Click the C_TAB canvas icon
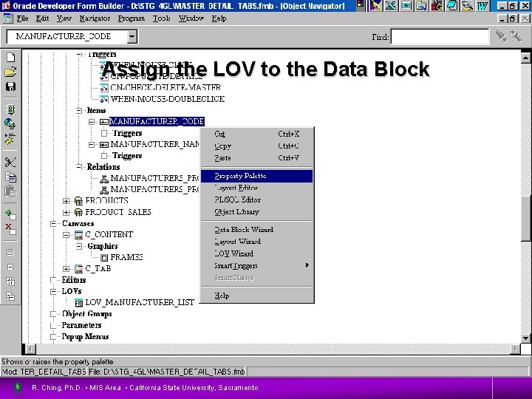The width and height of the screenshot is (532, 399). 79,269
